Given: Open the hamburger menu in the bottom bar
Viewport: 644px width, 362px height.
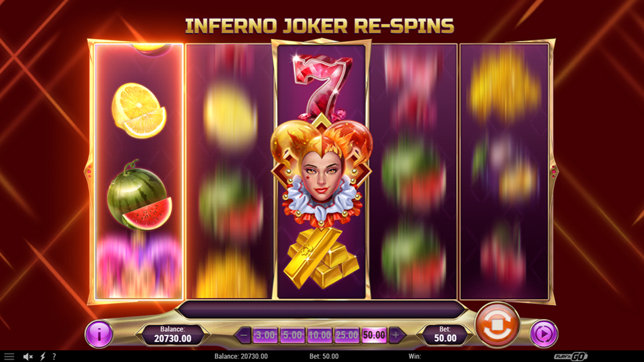Looking at the screenshot, I should 9,356.
